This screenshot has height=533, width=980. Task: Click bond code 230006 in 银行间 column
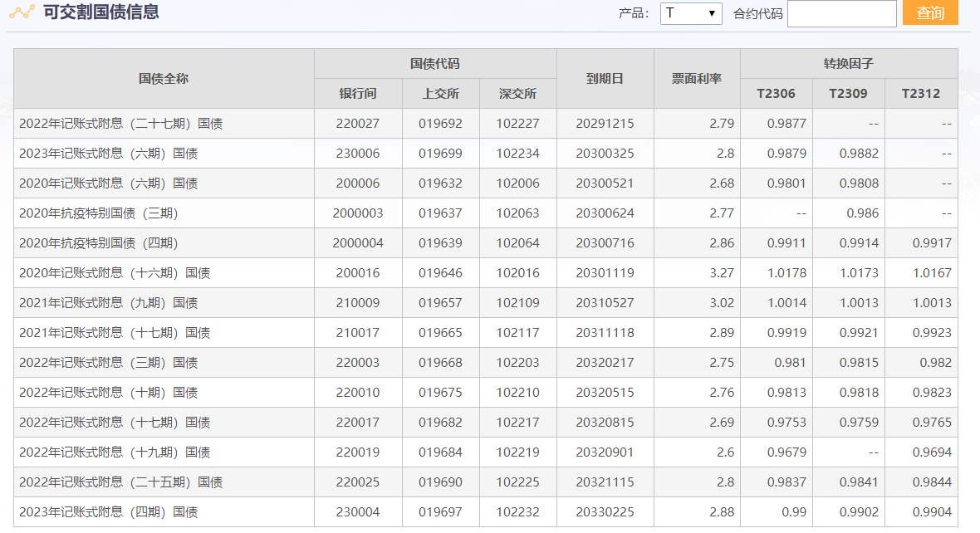[358, 154]
